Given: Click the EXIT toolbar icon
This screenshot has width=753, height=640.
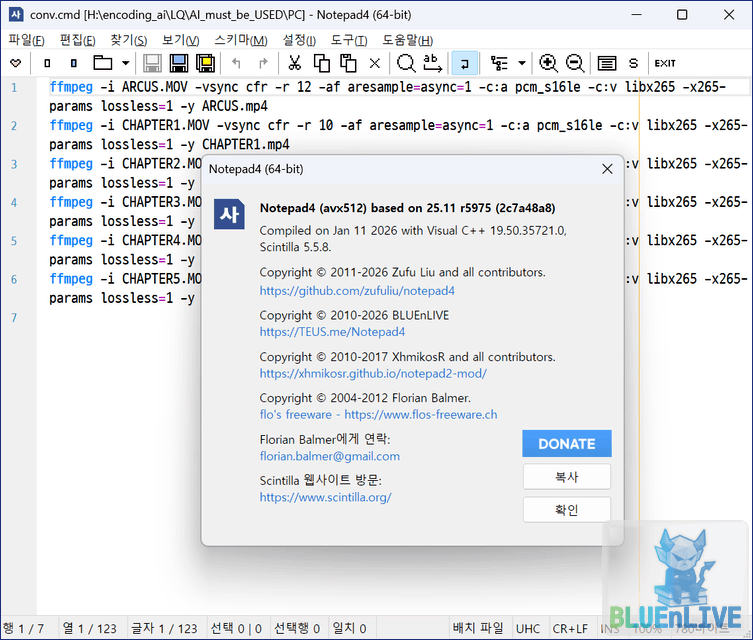Looking at the screenshot, I should pyautogui.click(x=665, y=63).
